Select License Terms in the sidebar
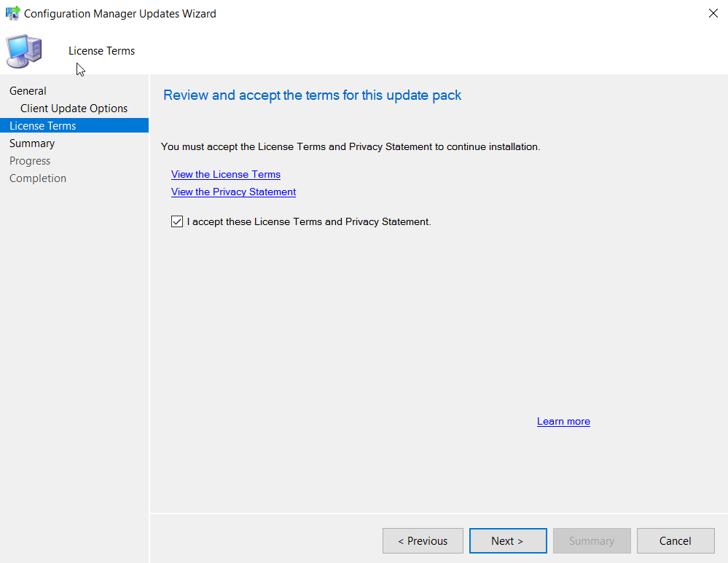The image size is (728, 563). 74,126
